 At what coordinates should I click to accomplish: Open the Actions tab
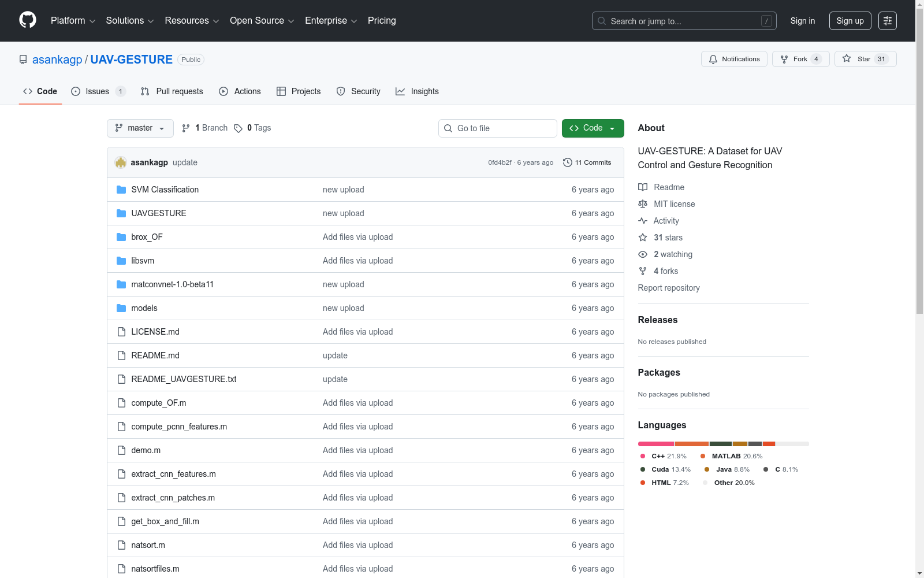pyautogui.click(x=240, y=91)
